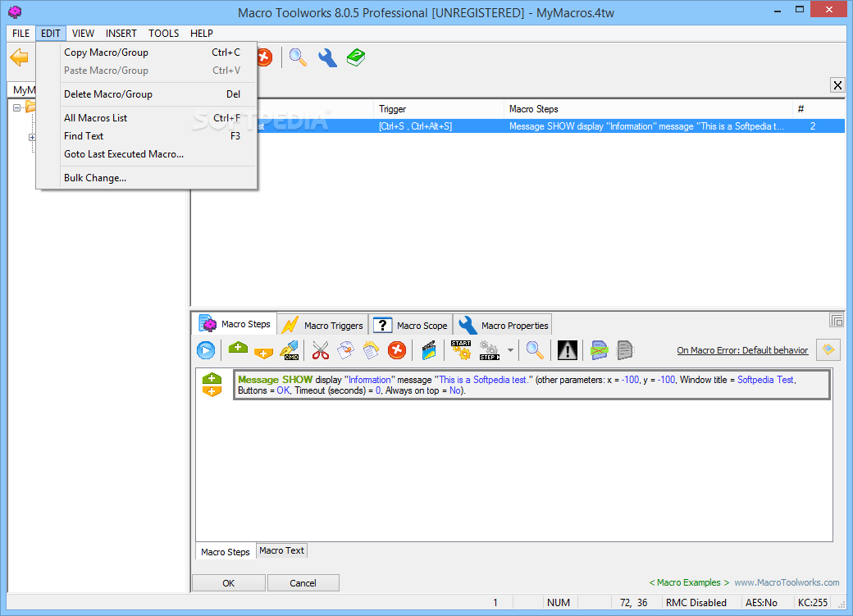Click the red delete X in the top toolbar
This screenshot has height=616, width=853.
pyautogui.click(x=264, y=57)
